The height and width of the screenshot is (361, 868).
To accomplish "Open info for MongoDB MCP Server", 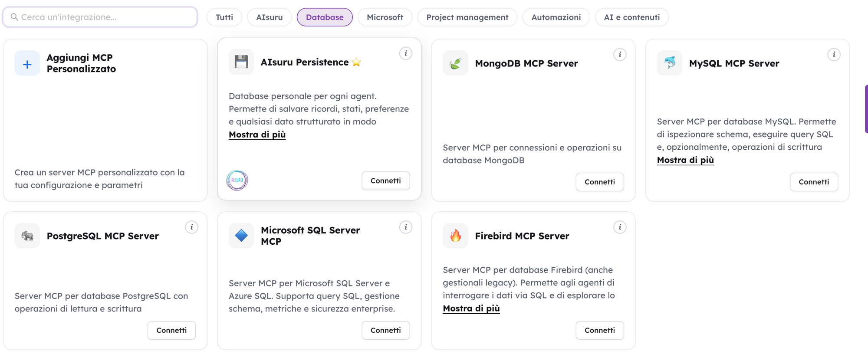I will [620, 55].
